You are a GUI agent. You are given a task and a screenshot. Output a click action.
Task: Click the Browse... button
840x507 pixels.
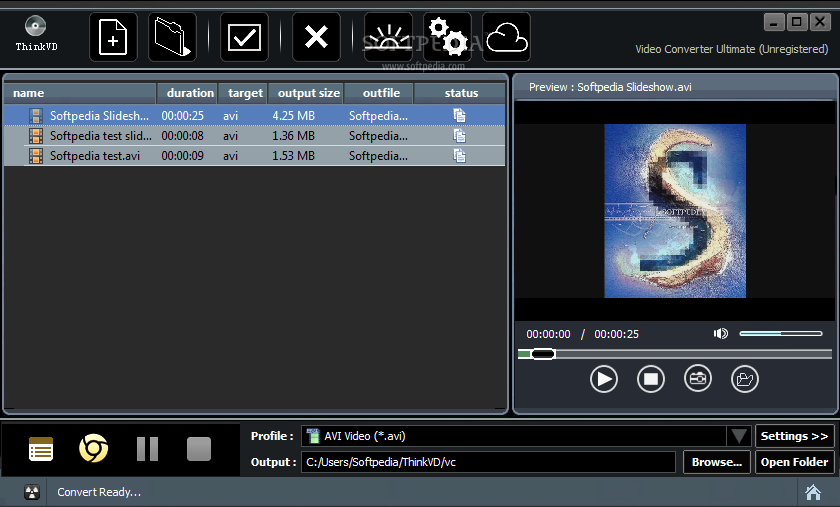coord(717,462)
